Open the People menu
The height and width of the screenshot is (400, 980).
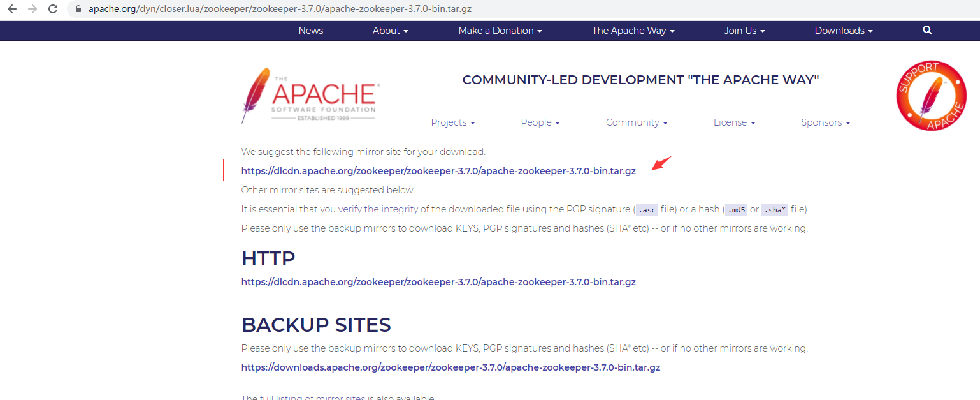[540, 122]
